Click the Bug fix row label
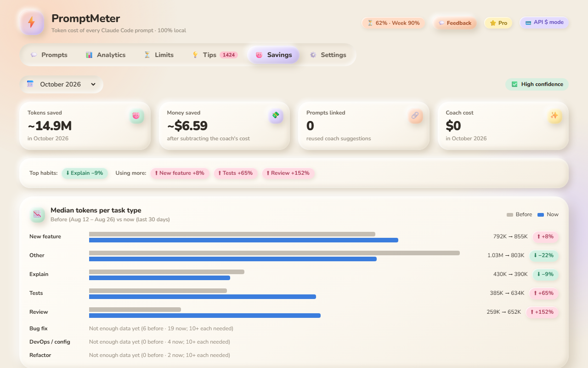 (39, 328)
